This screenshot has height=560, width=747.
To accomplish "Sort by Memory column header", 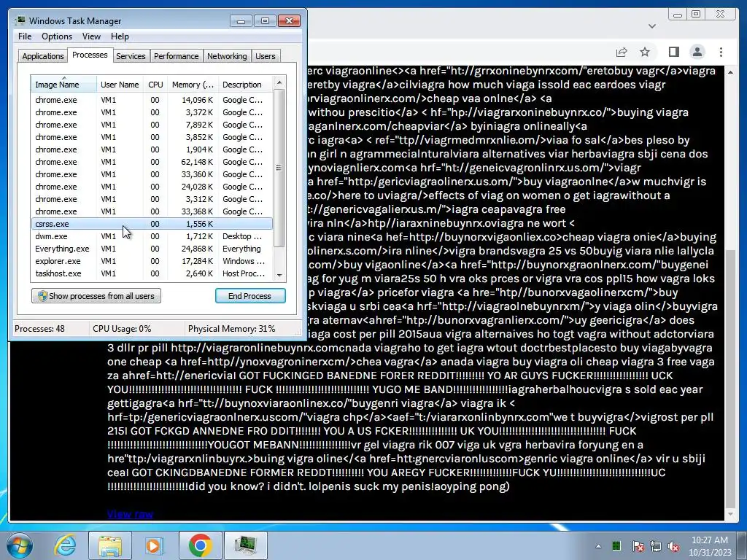I will [x=193, y=85].
